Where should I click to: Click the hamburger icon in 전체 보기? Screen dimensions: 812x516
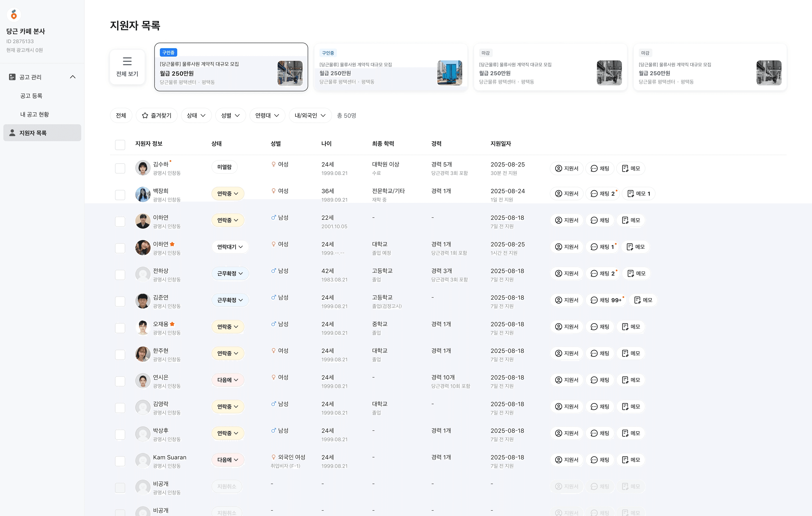point(127,61)
